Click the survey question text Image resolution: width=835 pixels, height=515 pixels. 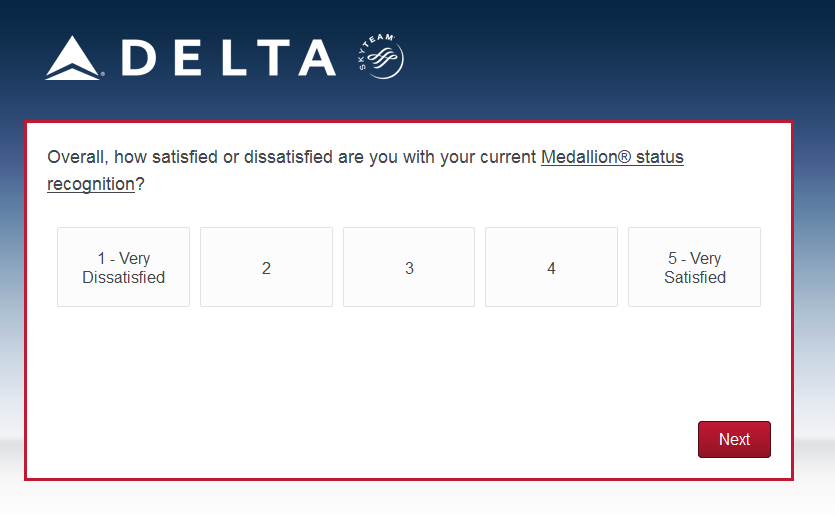click(292, 158)
